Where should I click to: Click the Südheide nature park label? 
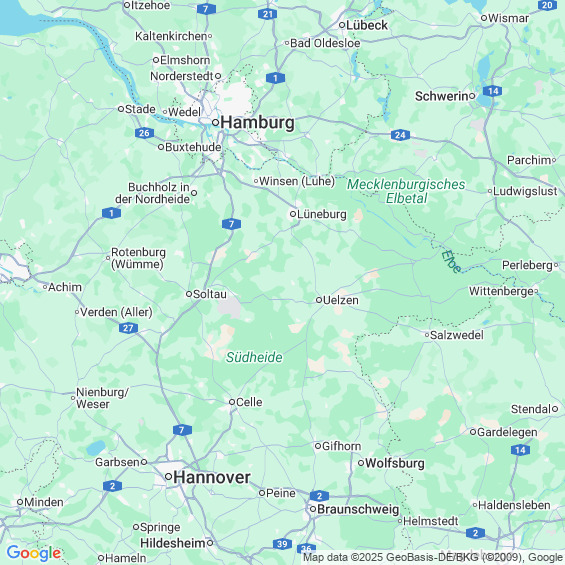tap(254, 357)
